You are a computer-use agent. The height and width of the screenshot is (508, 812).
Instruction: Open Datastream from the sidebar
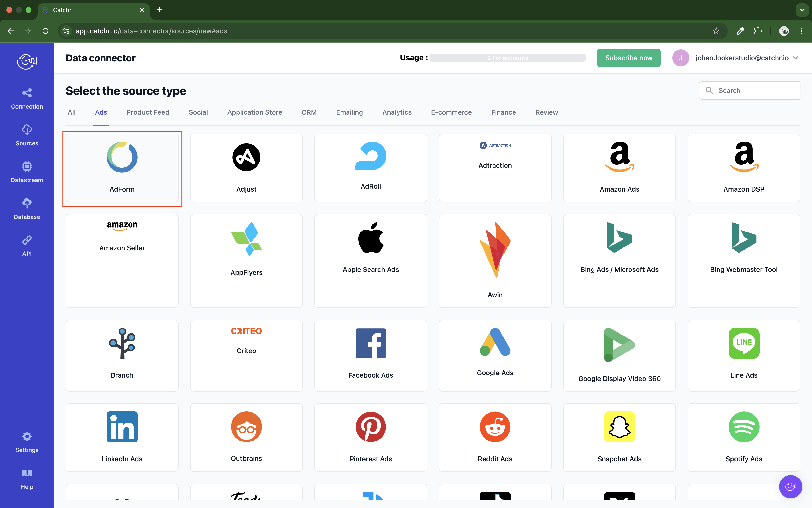point(27,172)
